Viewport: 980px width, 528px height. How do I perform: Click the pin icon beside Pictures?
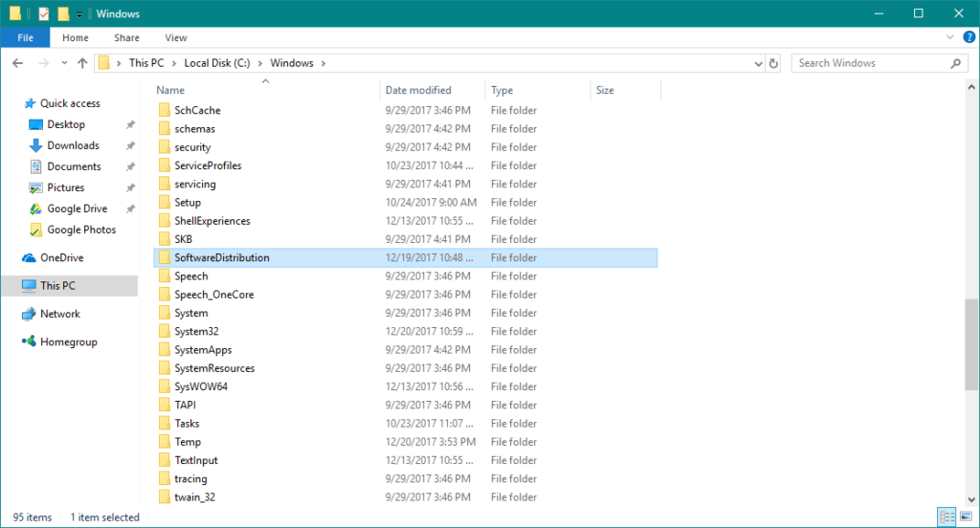130,187
